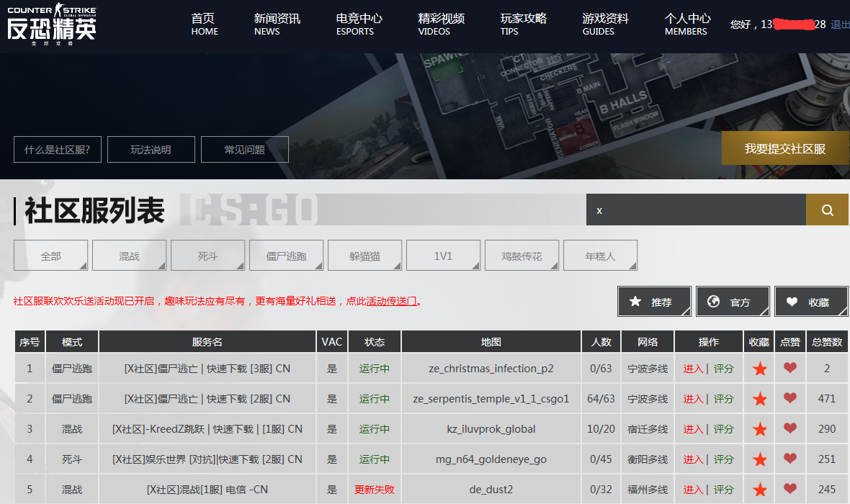Viewport: 850px width, 504px height.
Task: Pick the 躲猫猫 mode filter
Action: coord(364,256)
